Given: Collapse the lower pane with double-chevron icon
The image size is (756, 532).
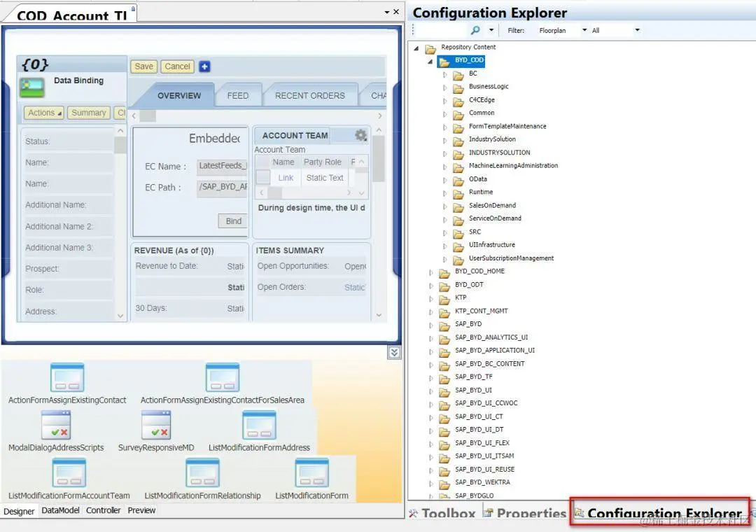Looking at the screenshot, I should [394, 353].
